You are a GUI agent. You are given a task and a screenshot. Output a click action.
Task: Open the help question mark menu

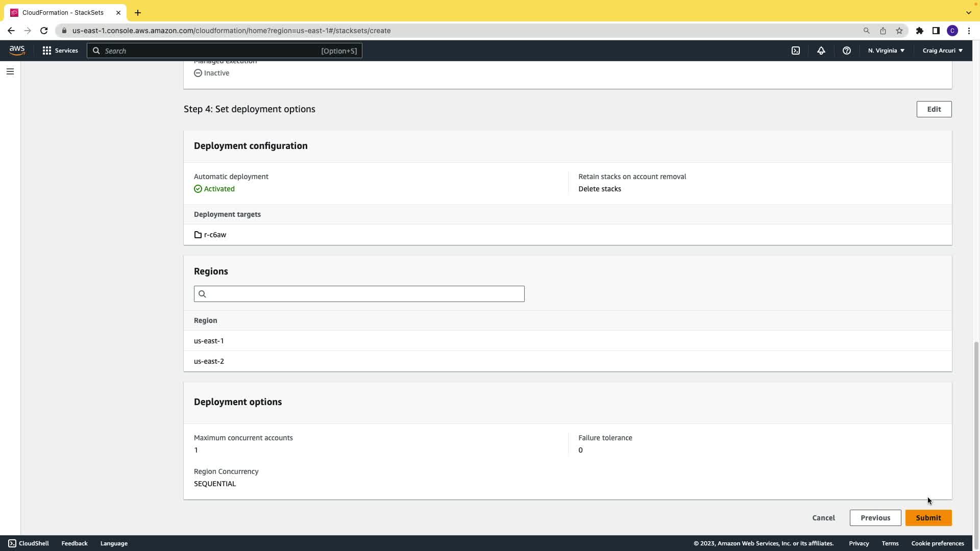pyautogui.click(x=847, y=51)
